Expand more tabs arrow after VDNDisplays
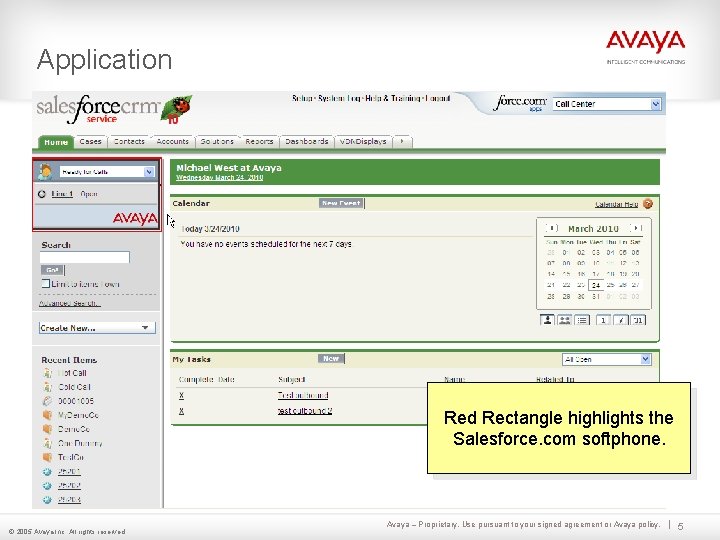The height and width of the screenshot is (540, 720). click(402, 141)
